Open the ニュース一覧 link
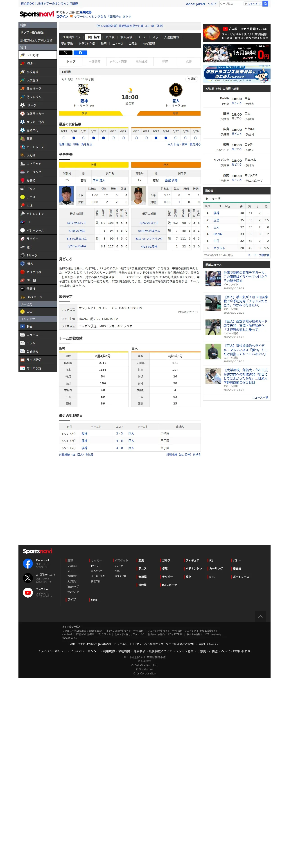 click(x=260, y=398)
